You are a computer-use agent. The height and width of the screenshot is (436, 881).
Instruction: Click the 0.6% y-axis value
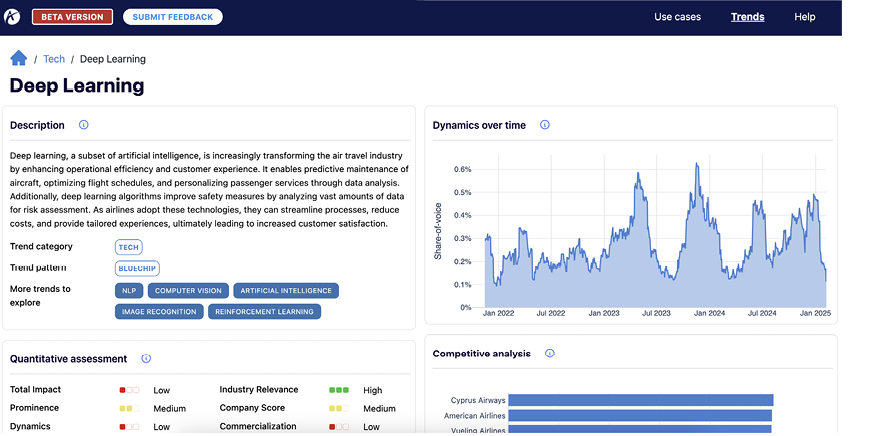pos(462,169)
